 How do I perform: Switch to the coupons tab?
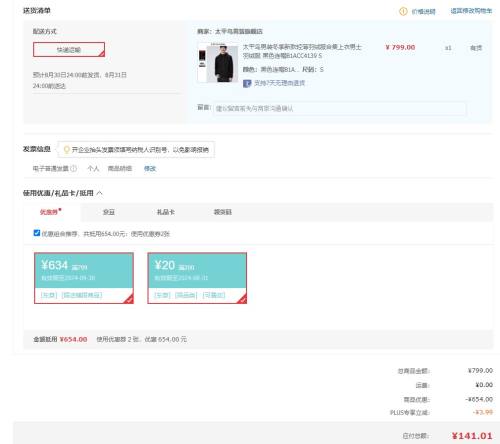[x=49, y=212]
